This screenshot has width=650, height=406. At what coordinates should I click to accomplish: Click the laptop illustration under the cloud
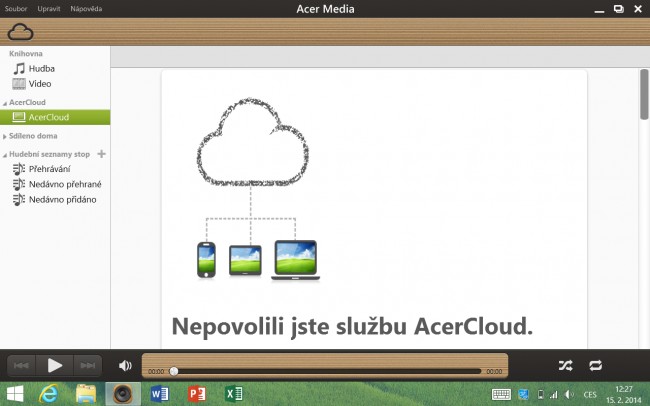[x=296, y=260]
